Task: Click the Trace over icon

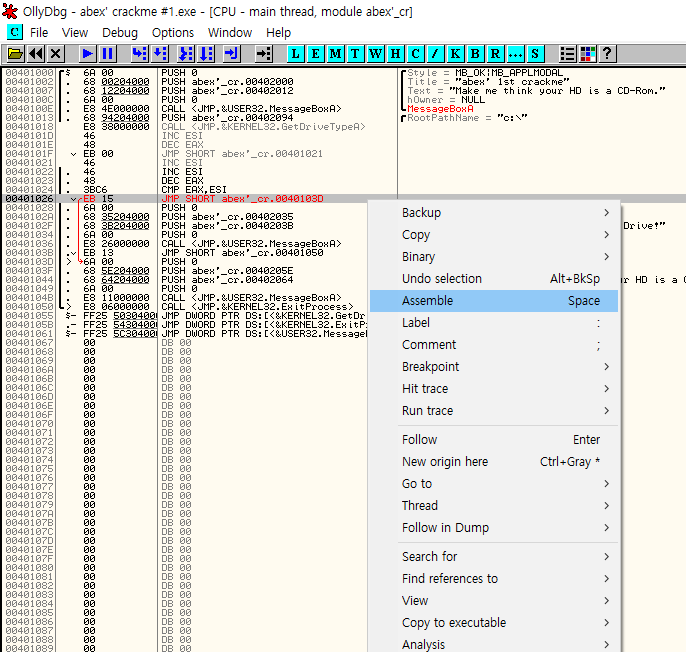Action: point(206,54)
